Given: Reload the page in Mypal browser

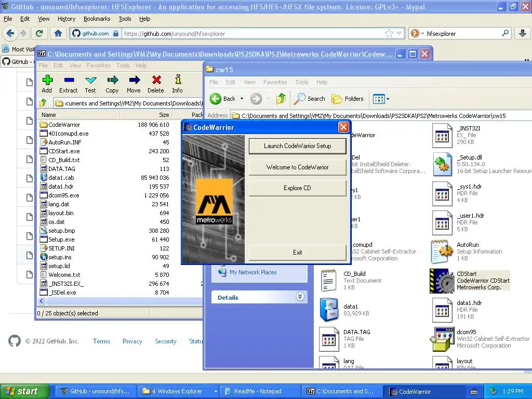Looking at the screenshot, I should 39,33.
